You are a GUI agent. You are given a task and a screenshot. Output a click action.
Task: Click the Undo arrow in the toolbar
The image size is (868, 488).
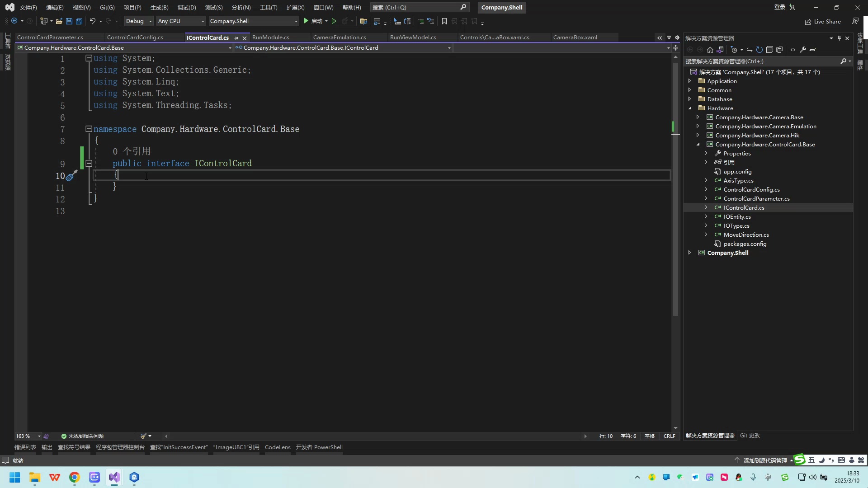tap(92, 21)
